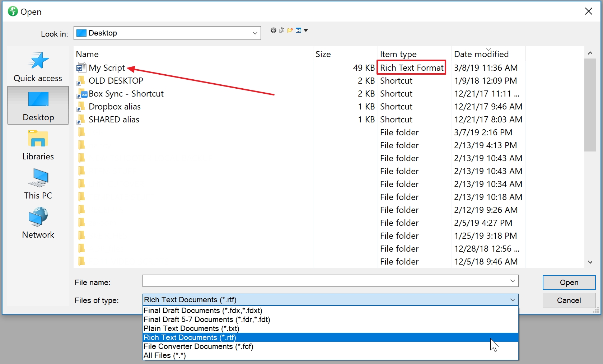Select This PC in the sidebar
603x364 pixels.
click(38, 184)
